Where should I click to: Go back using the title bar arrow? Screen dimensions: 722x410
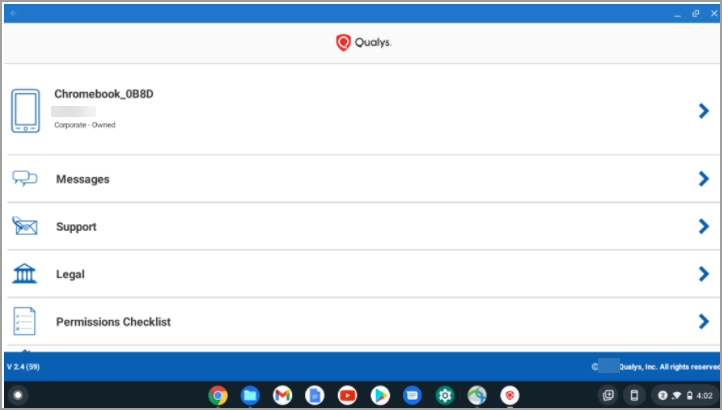(13, 13)
